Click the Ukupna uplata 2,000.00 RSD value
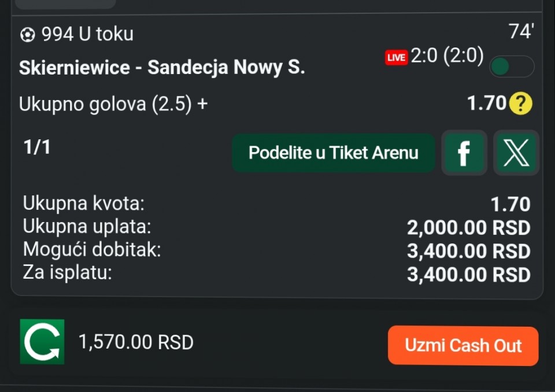Screen dimensions: 555x392 pos(468,228)
